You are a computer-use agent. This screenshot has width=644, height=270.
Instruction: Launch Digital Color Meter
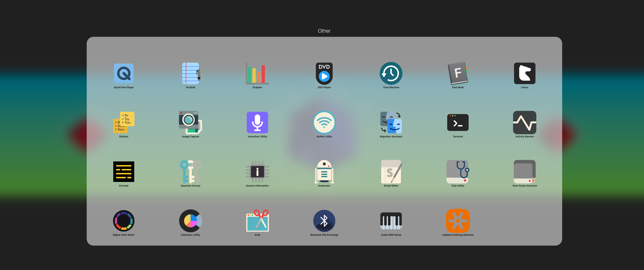124,221
